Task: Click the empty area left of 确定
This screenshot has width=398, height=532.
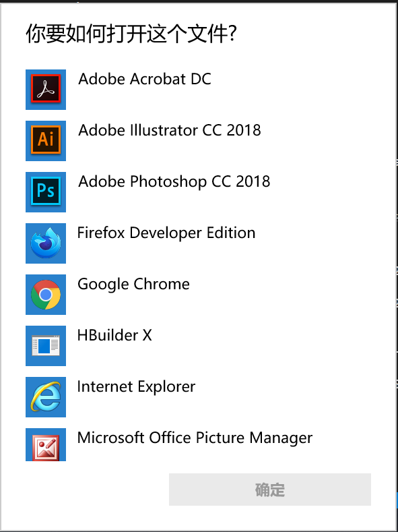Action: (85, 490)
